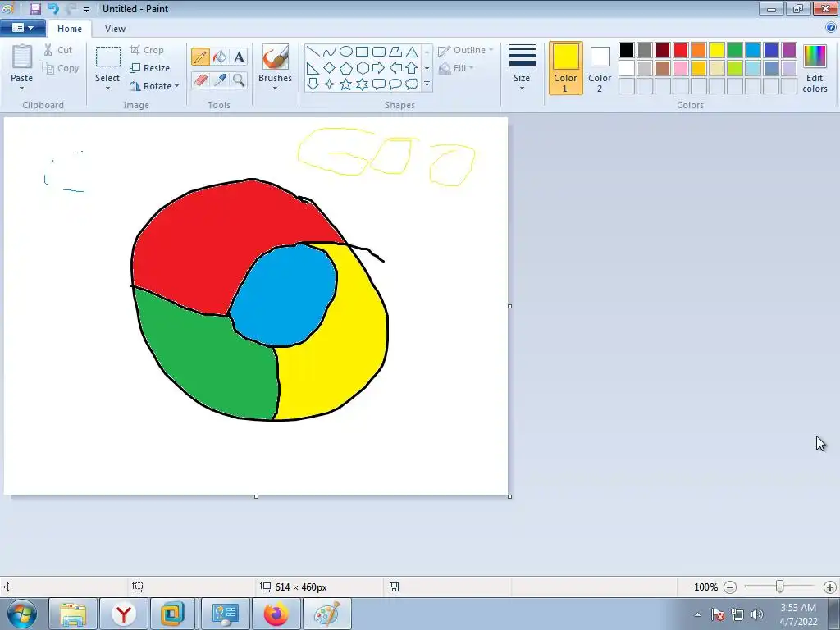Open Firefox from the taskbar
The image size is (840, 630).
[x=276, y=614]
